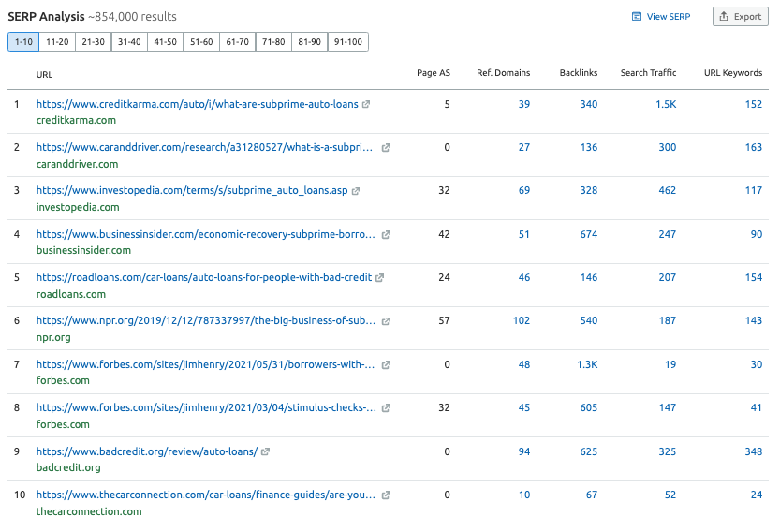780x532 pixels.
Task: Click the Backlinks column header
Action: [x=579, y=73]
